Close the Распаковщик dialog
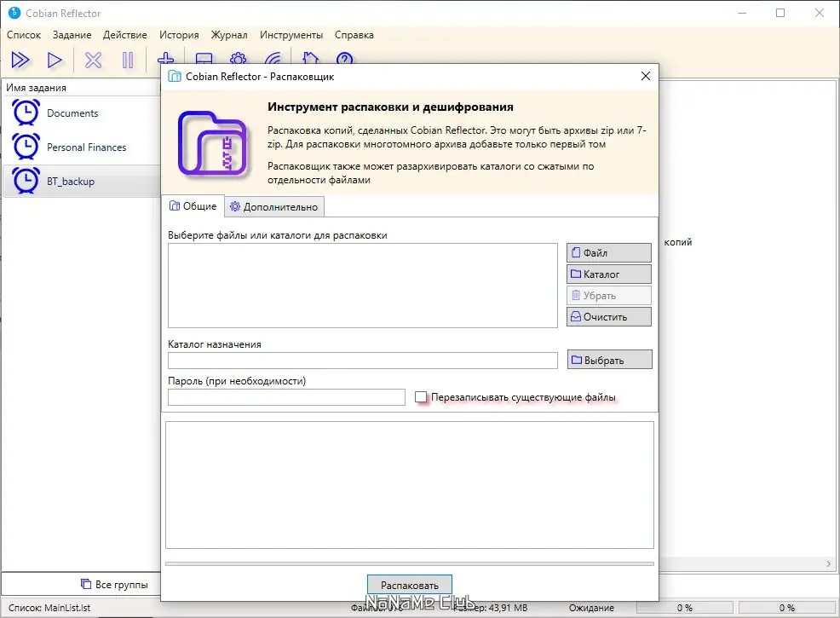The width and height of the screenshot is (840, 618). point(646,76)
